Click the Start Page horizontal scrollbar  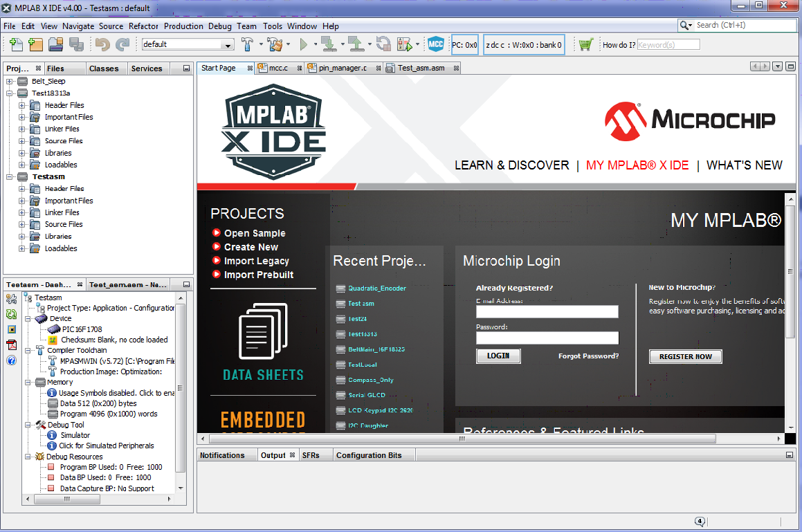pyautogui.click(x=462, y=439)
